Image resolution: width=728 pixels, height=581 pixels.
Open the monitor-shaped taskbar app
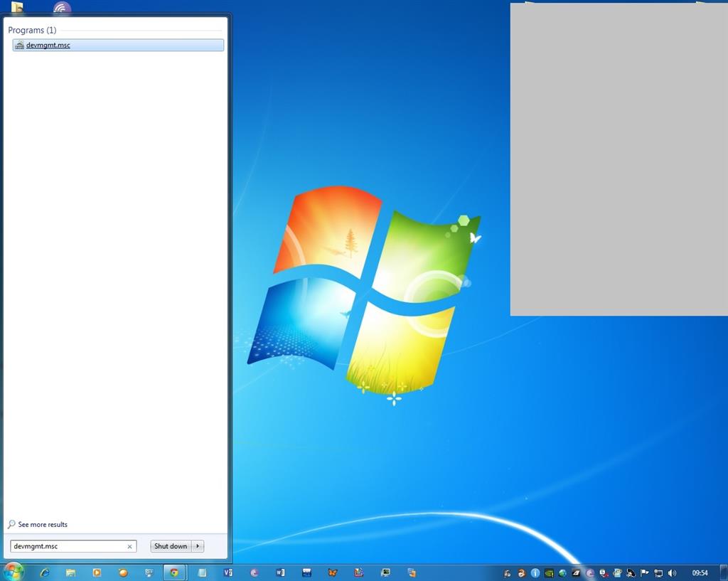(x=385, y=572)
